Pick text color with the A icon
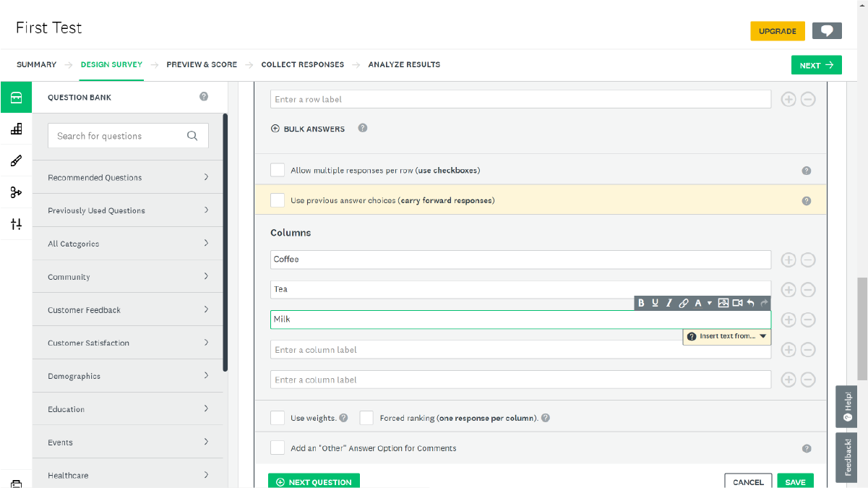The height and width of the screenshot is (488, 868). tap(698, 303)
